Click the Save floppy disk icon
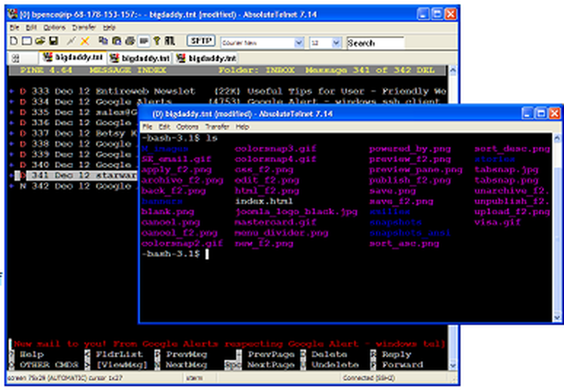Screen dimensions: 564x392 (x=54, y=41)
